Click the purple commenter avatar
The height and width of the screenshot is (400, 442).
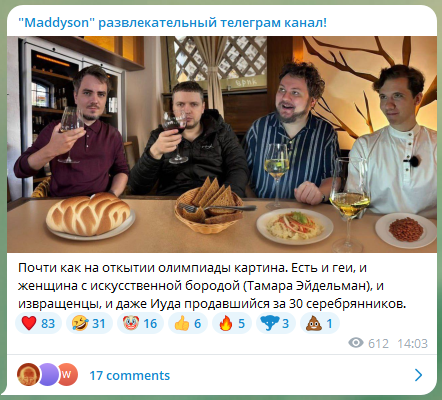point(48,375)
